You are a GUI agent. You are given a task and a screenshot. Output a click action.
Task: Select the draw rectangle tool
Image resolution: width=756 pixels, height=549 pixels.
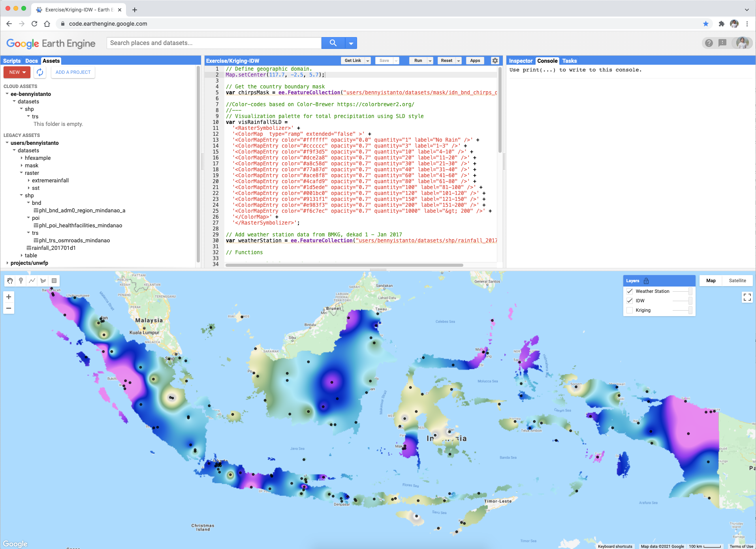[54, 281]
